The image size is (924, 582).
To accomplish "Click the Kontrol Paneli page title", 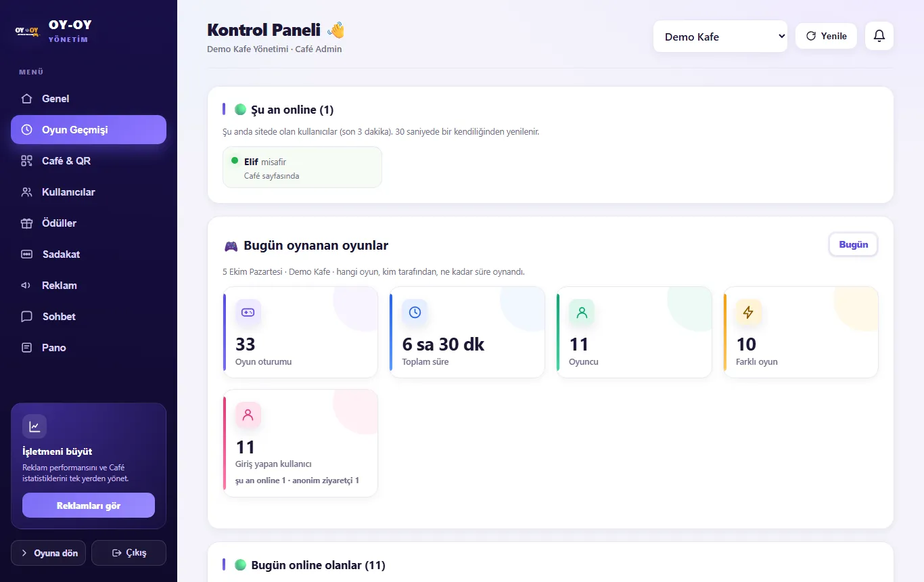I will [x=264, y=30].
